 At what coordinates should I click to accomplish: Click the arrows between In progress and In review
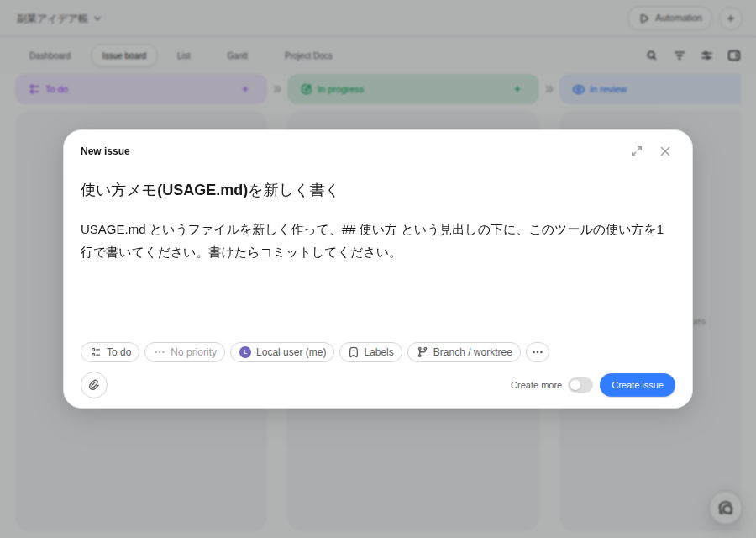(549, 89)
